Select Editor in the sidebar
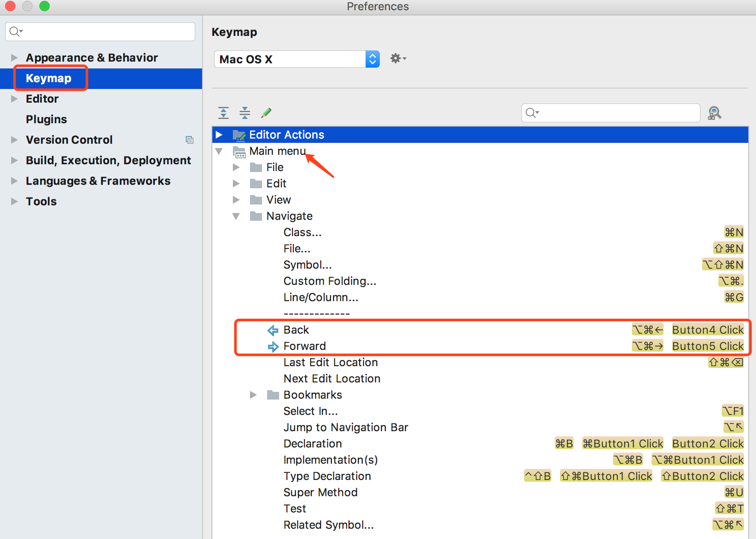Screen dimensions: 756x539 coord(42,99)
